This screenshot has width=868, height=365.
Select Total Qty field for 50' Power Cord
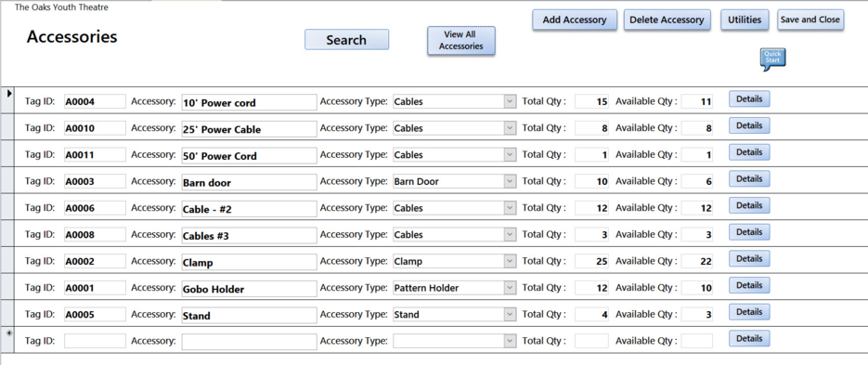591,155
